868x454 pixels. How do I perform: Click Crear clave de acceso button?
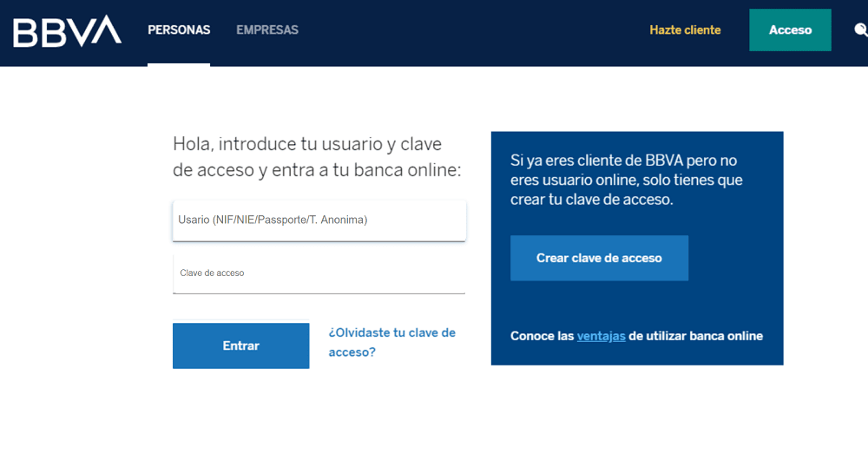[599, 258]
